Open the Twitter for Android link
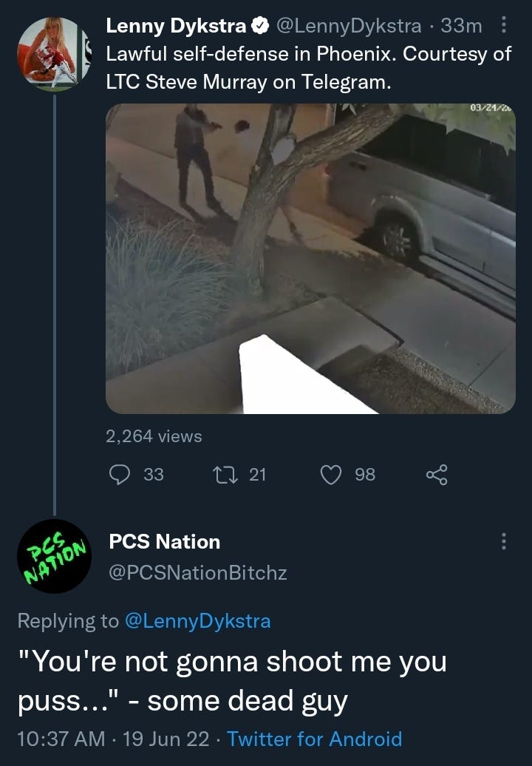The height and width of the screenshot is (766, 532). [314, 739]
